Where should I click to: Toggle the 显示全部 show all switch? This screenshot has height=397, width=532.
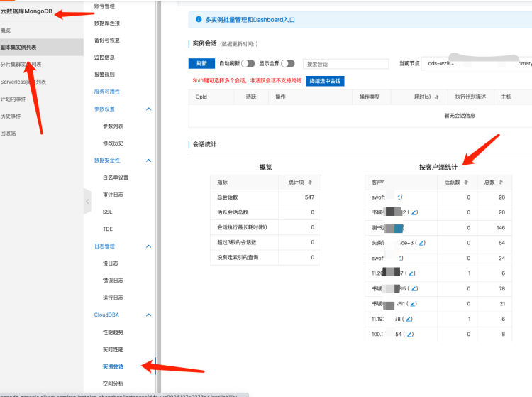[x=287, y=63]
